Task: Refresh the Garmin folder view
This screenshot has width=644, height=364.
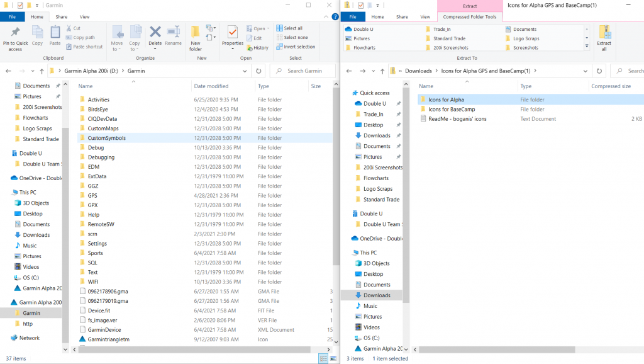Action: pos(258,71)
